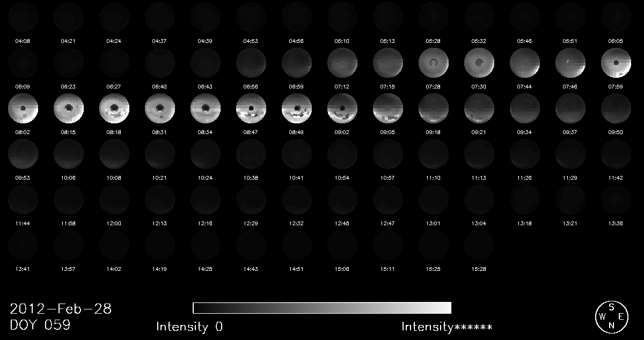This screenshot has height=340, width=644.
Task: Open the 07:46 disk image
Action: click(x=570, y=63)
